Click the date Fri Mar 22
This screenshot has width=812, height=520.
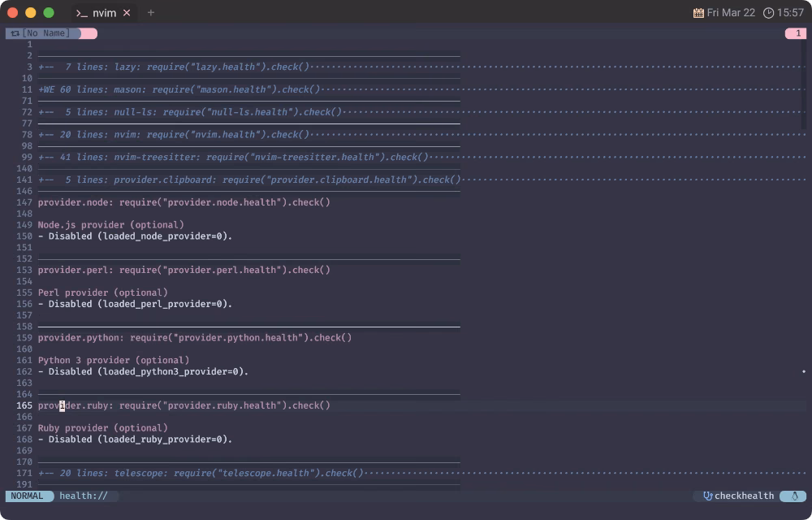click(731, 13)
